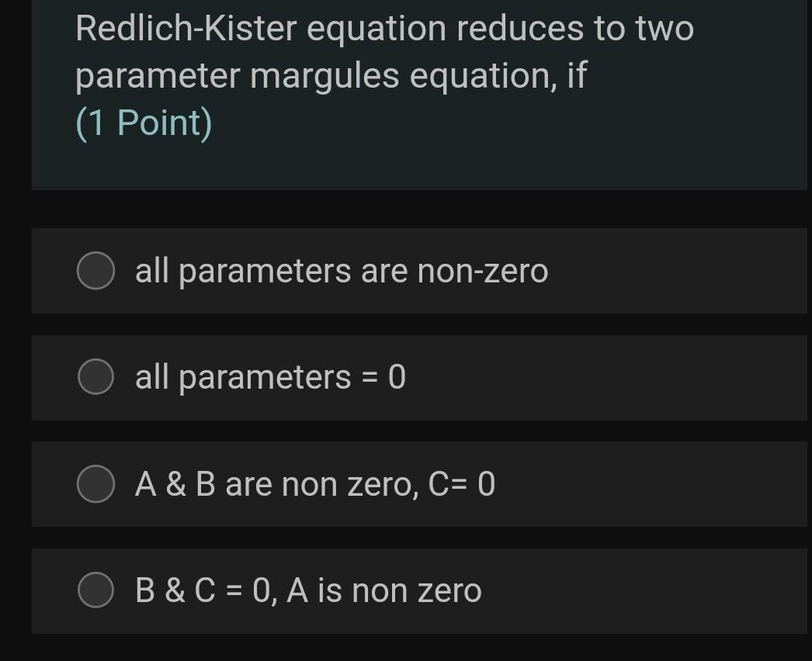Choose the "B & C = 0, A is non zero" option
The height and width of the screenshot is (661, 812).
95,590
